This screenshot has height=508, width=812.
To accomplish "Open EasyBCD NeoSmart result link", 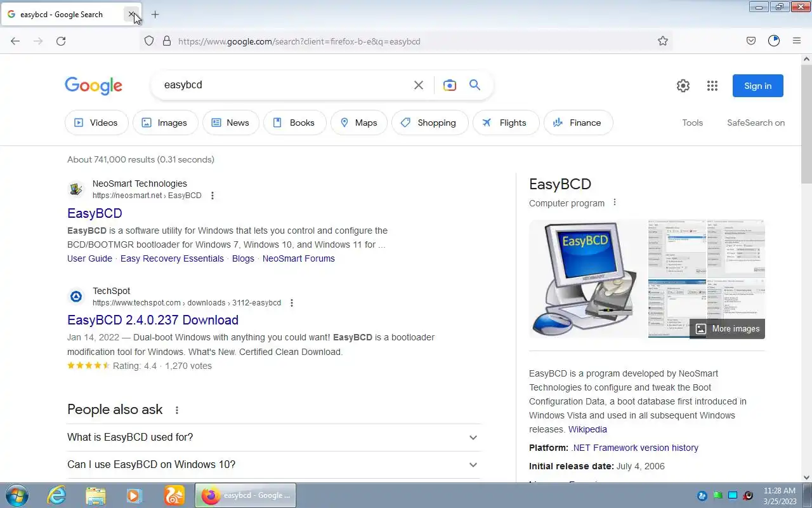I will pyautogui.click(x=95, y=213).
